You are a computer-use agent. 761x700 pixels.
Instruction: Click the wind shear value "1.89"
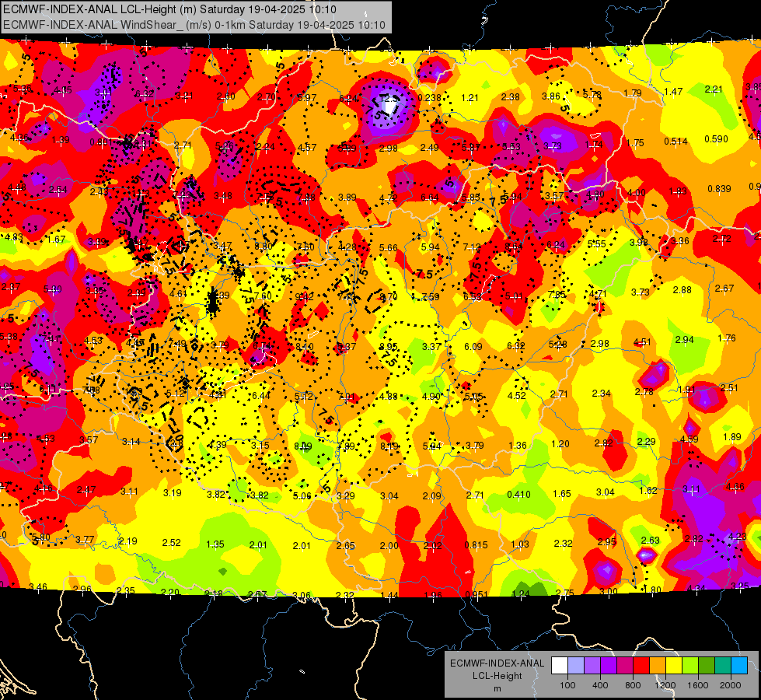click(x=732, y=436)
